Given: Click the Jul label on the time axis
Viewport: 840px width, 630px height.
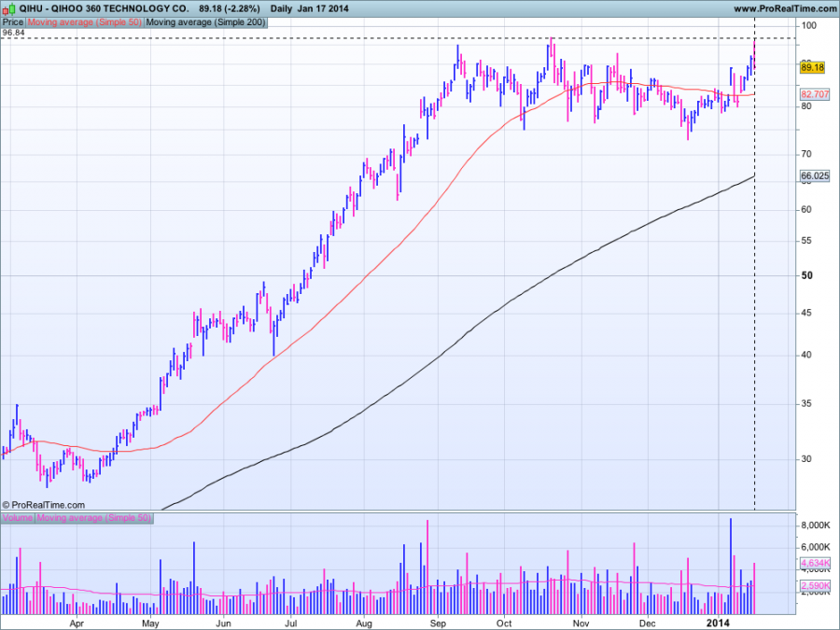Looking at the screenshot, I should pyautogui.click(x=291, y=623).
